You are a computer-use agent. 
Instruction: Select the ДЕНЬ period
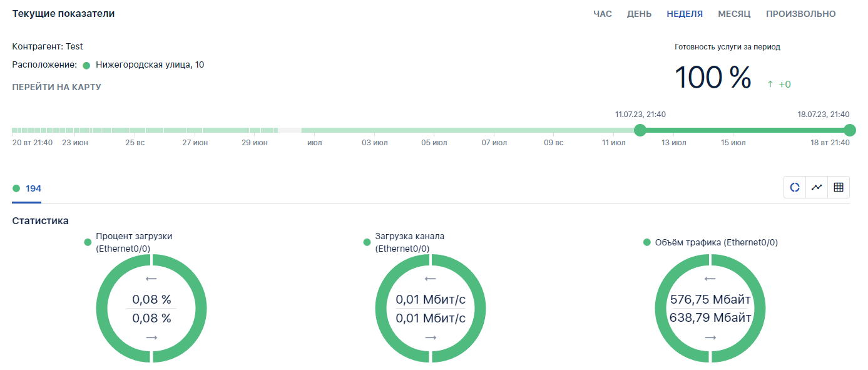639,14
